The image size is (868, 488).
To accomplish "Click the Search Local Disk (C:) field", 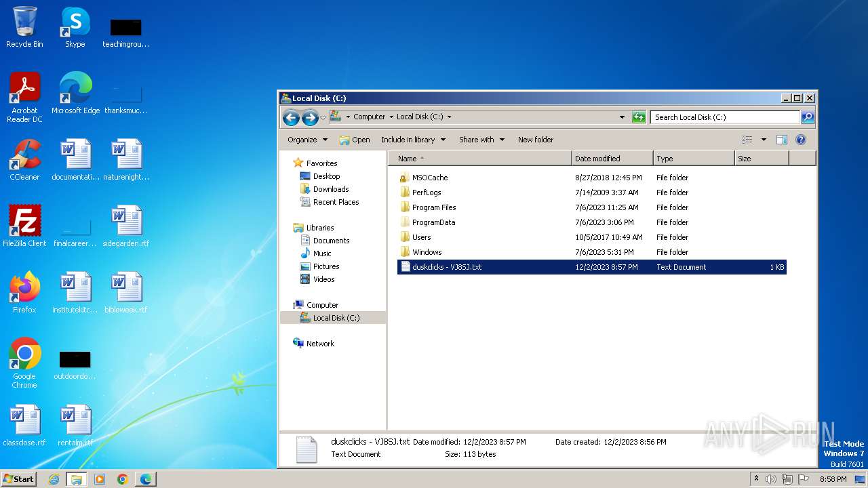I will (725, 117).
